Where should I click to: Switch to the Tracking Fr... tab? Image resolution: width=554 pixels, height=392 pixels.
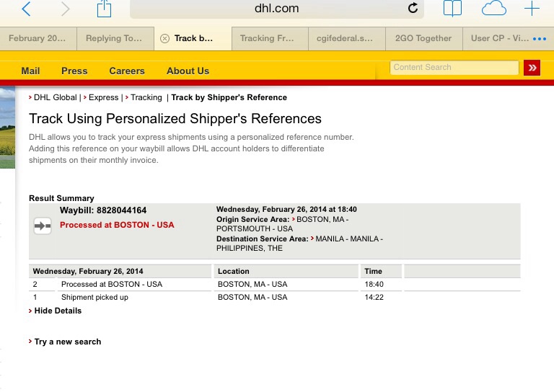[x=267, y=38]
